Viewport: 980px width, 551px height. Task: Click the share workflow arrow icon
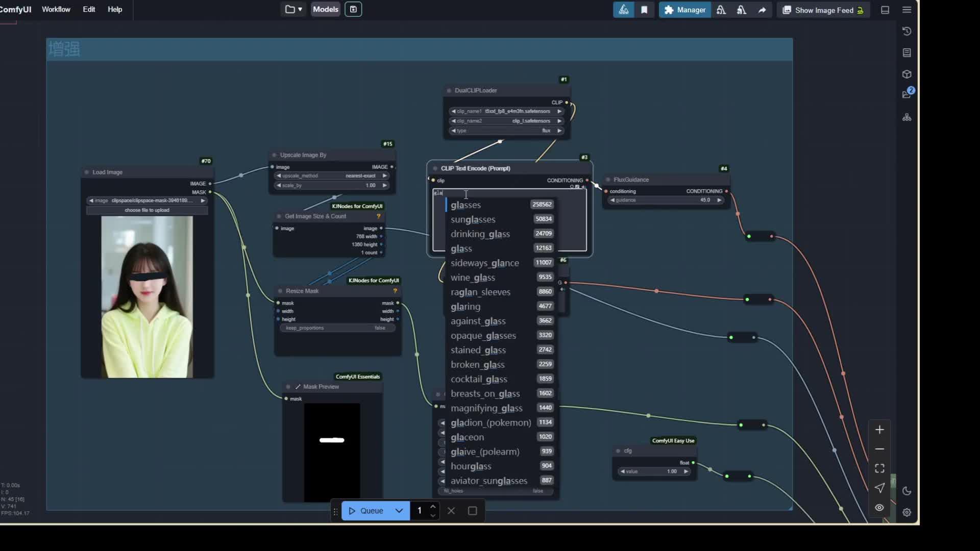[762, 9]
